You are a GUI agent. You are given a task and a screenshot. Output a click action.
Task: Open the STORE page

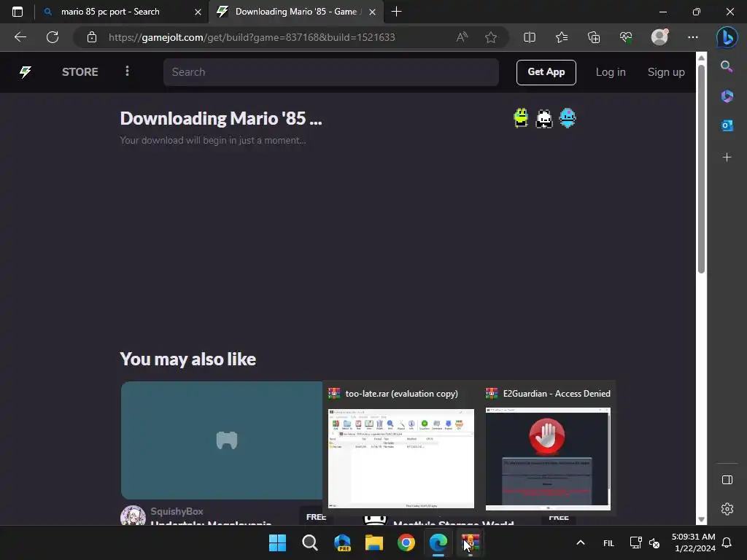[x=80, y=72]
